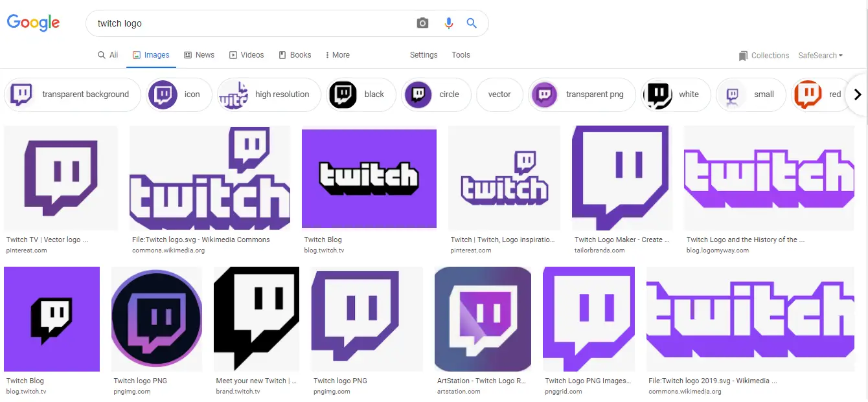Choose the high resolution chip
The width and height of the screenshot is (868, 402).
pos(269,95)
